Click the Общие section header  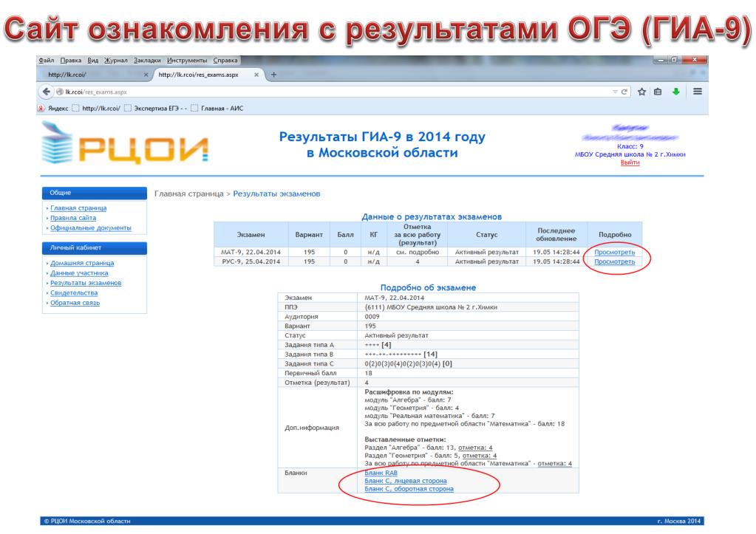tap(95, 193)
